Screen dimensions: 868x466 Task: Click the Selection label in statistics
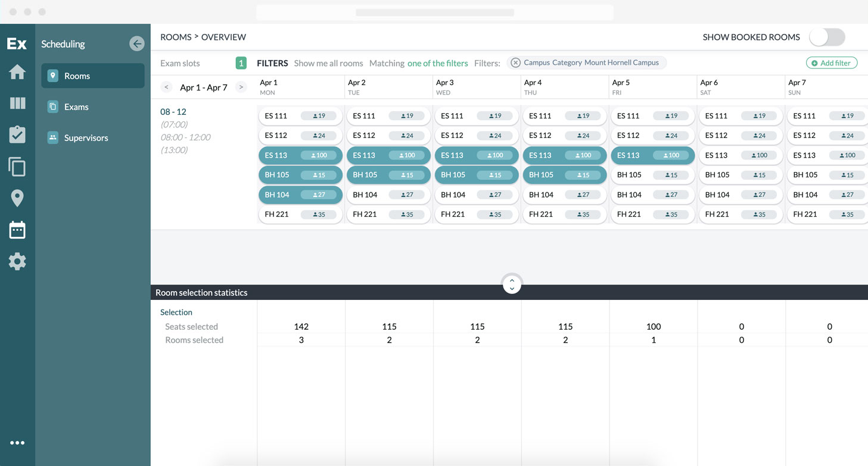click(x=176, y=312)
